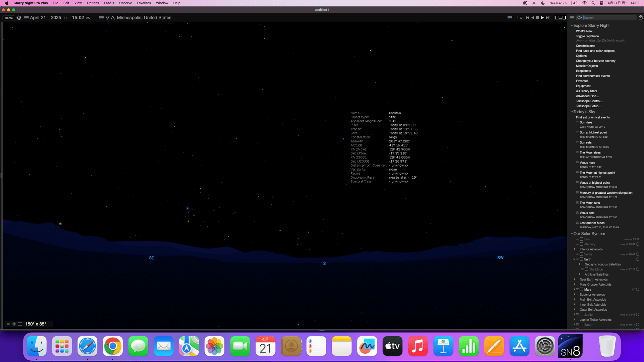Click Find lunar and solar eclipses
This screenshot has width=644, height=362.
click(595, 51)
